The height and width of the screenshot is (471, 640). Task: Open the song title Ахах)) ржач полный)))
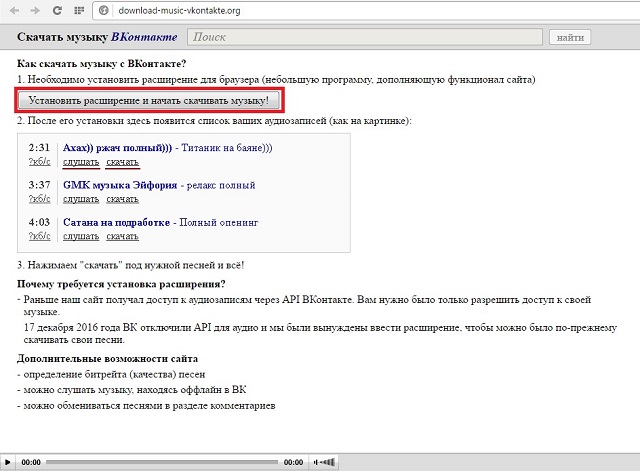coord(118,148)
